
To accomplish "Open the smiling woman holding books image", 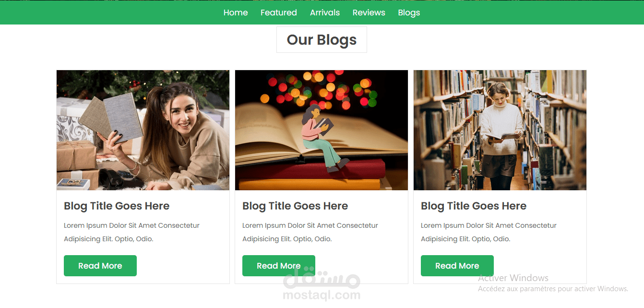I will pos(143,130).
